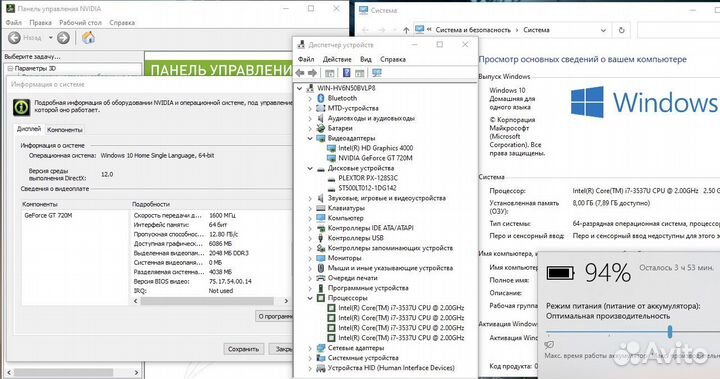Collapse the WIN-HV6N50BVLP8 root node
The height and width of the screenshot is (379, 720).
300,88
